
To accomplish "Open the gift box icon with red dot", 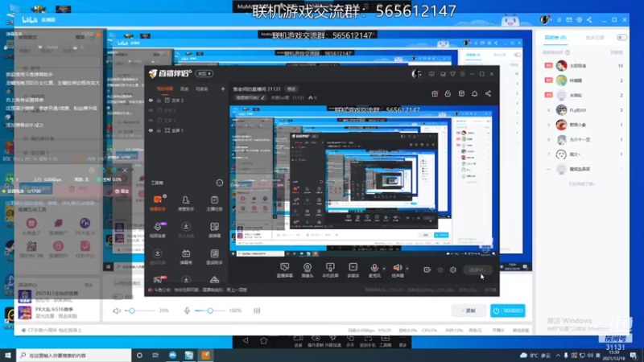I will pyautogui.click(x=435, y=93).
